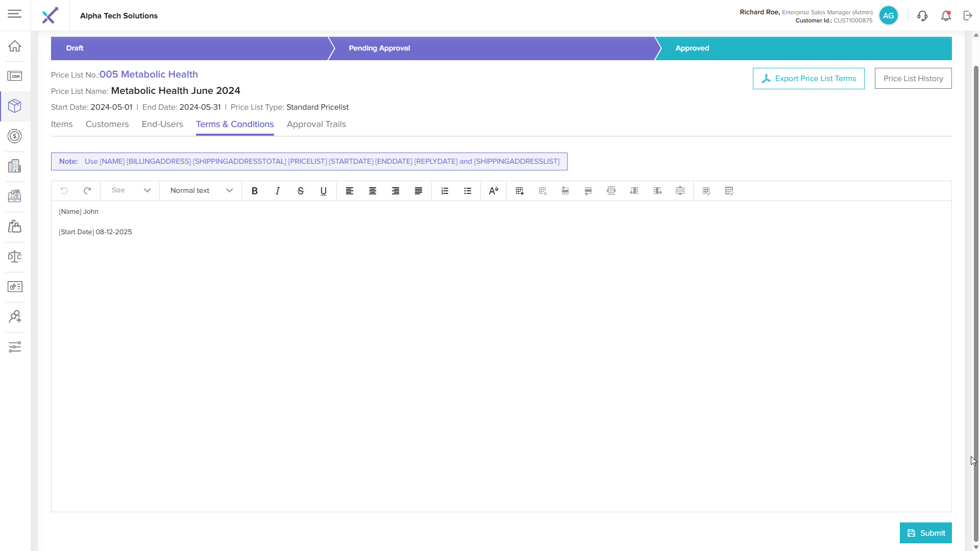Toggle underline formatting in editor
This screenshot has height=551, width=980.
(324, 191)
